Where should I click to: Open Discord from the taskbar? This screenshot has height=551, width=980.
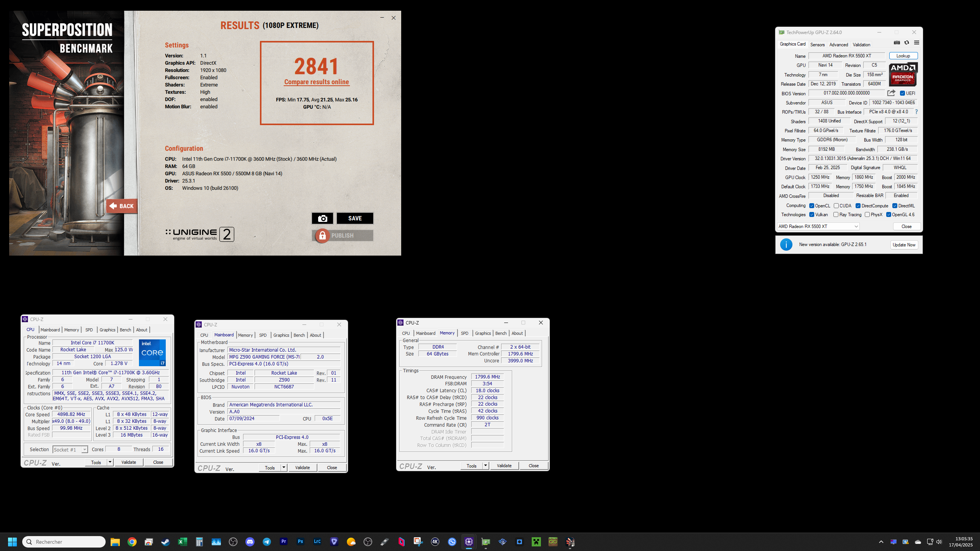[x=250, y=542]
